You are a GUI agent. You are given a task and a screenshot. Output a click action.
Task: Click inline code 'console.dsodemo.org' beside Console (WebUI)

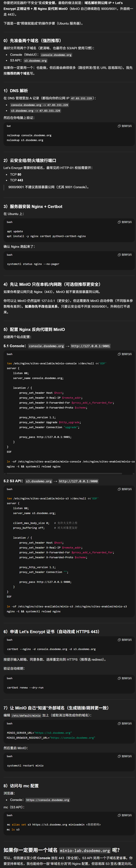point(56,55)
